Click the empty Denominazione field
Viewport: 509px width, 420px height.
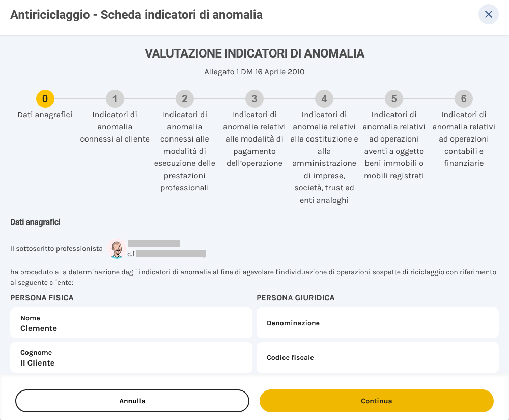pyautogui.click(x=378, y=323)
